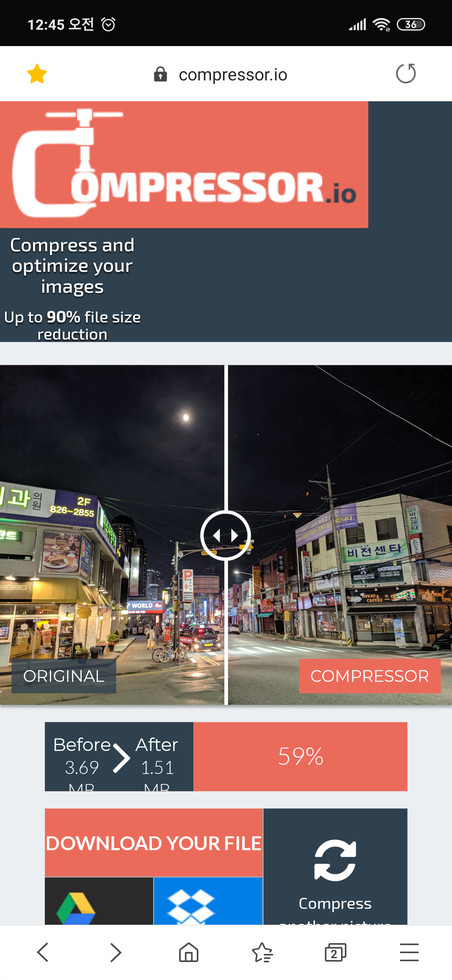Open bookmarks list star icon
The width and height of the screenshot is (452, 980).
click(262, 952)
